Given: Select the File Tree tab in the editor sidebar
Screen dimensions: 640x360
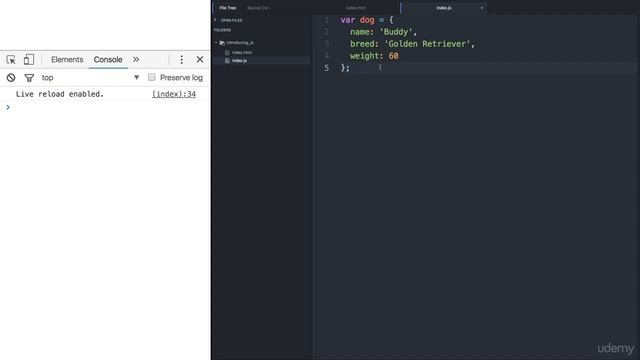Looking at the screenshot, I should tap(228, 8).
